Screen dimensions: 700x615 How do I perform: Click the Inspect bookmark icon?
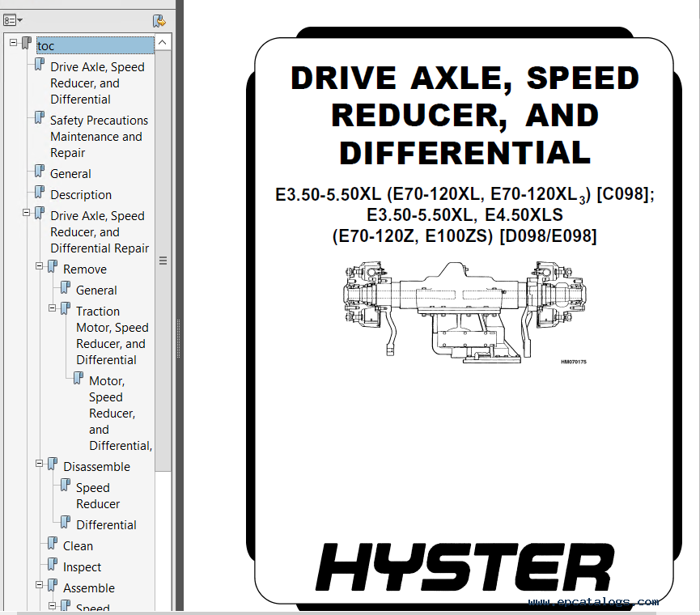click(53, 565)
